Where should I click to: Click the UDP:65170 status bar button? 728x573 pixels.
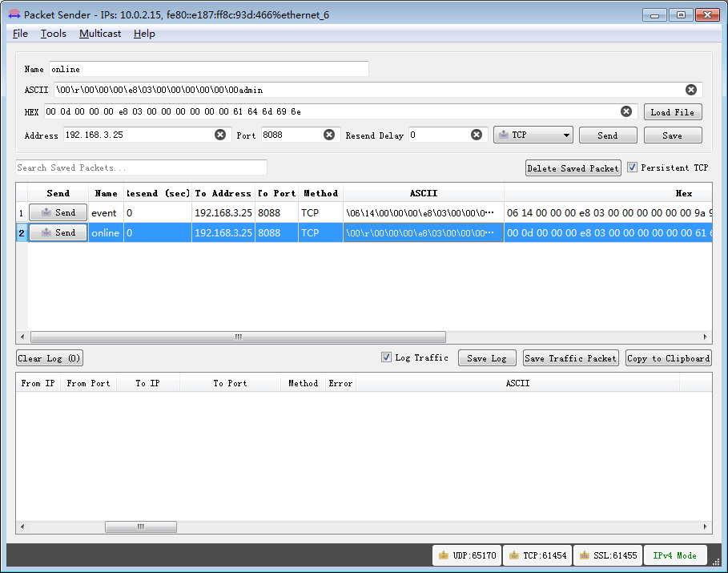[x=467, y=555]
